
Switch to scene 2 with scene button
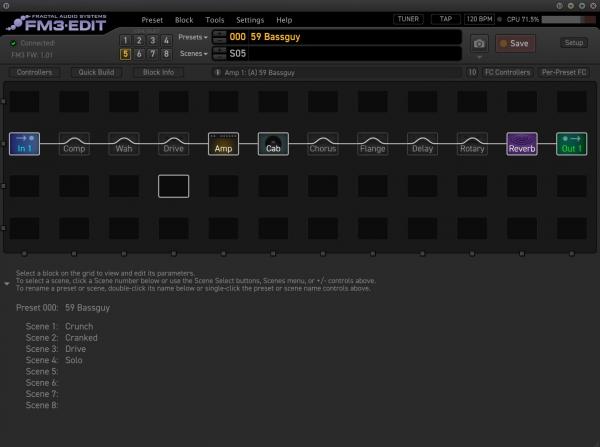[139, 40]
